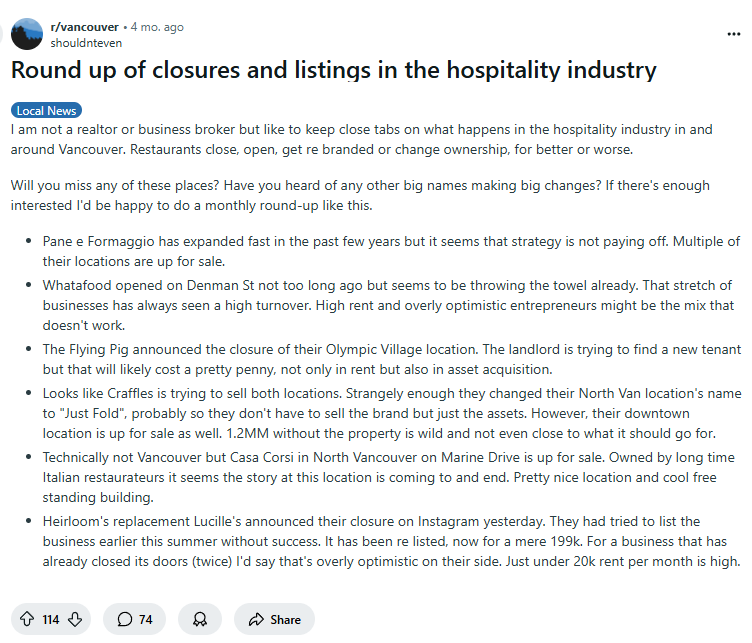Give an award to this post
Screen dimensions: 752x643
200,619
